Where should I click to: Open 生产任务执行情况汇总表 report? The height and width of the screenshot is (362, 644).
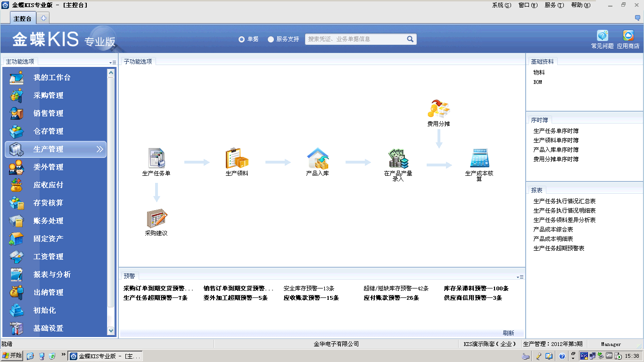point(564,201)
